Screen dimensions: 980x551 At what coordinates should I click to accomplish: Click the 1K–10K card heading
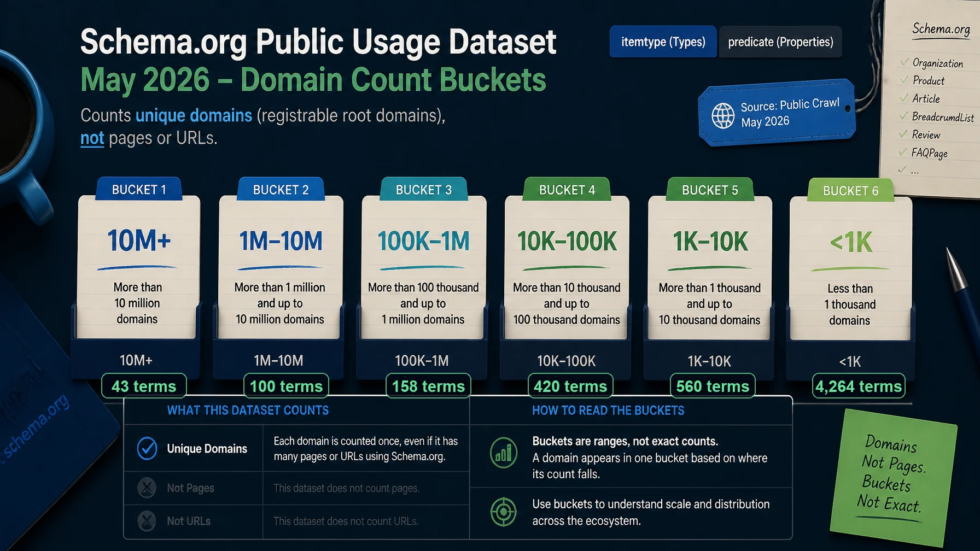pos(710,242)
